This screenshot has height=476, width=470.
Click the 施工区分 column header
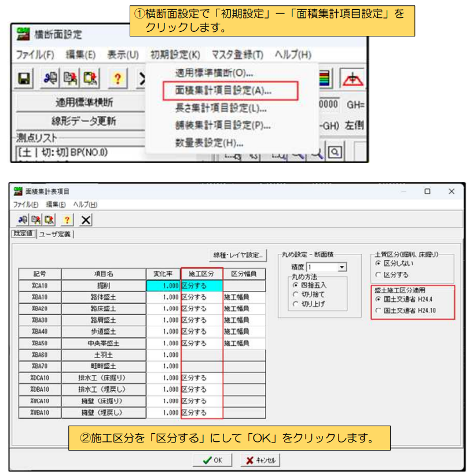coord(202,274)
